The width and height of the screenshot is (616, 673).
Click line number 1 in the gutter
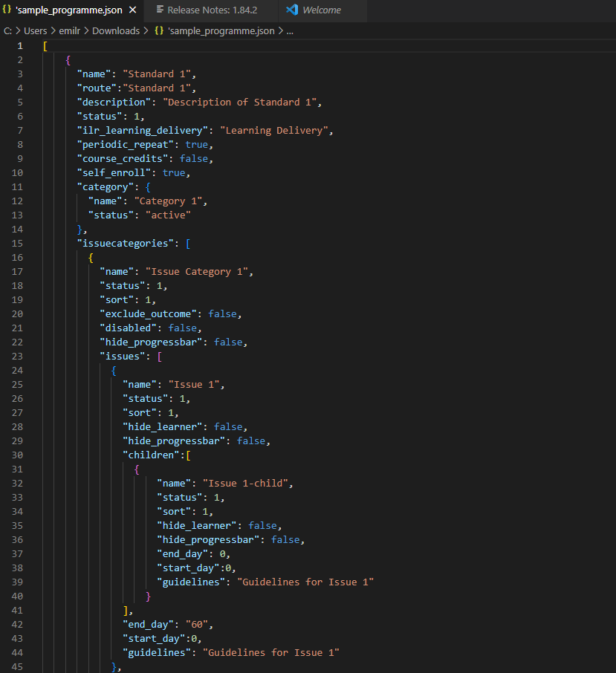pyautogui.click(x=20, y=46)
